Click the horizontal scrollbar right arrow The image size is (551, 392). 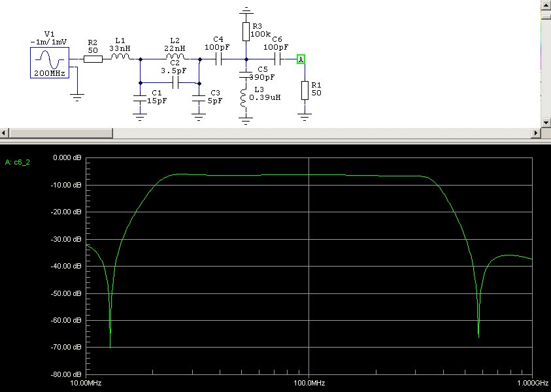tap(536, 133)
